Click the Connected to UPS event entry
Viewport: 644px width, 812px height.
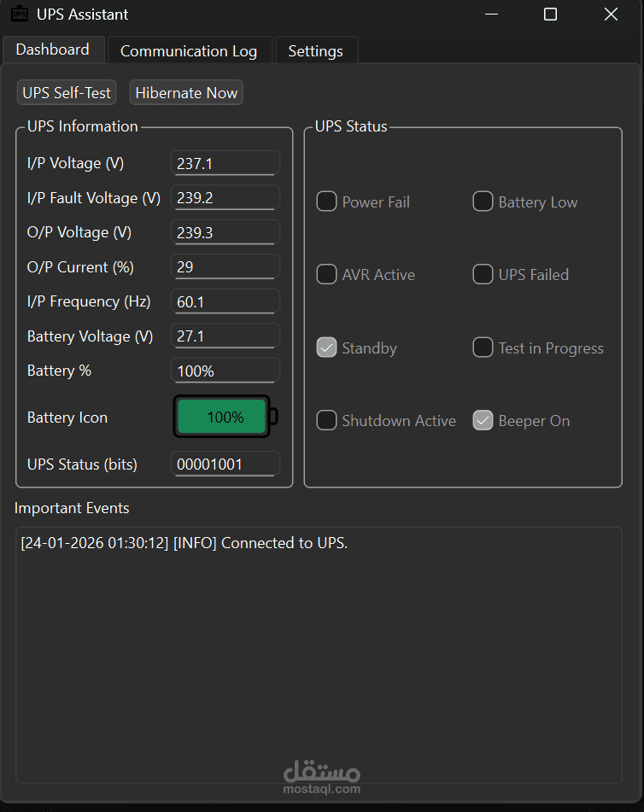[184, 543]
